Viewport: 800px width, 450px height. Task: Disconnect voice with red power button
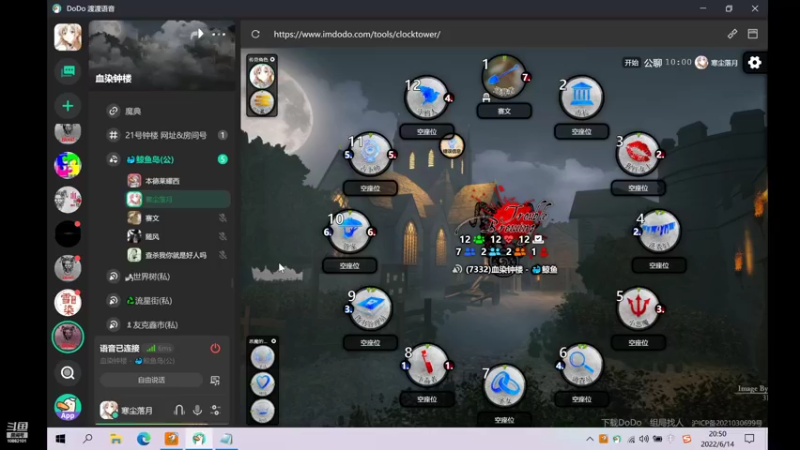pos(215,348)
